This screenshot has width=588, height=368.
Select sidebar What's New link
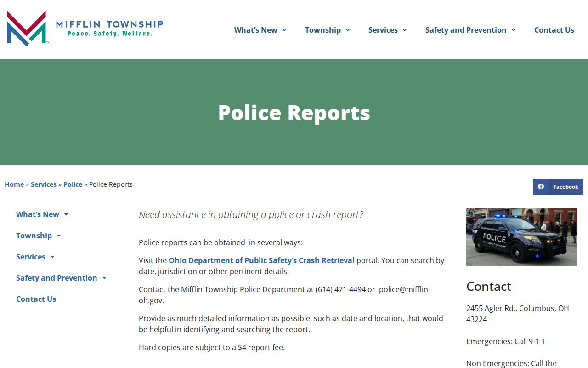click(38, 214)
